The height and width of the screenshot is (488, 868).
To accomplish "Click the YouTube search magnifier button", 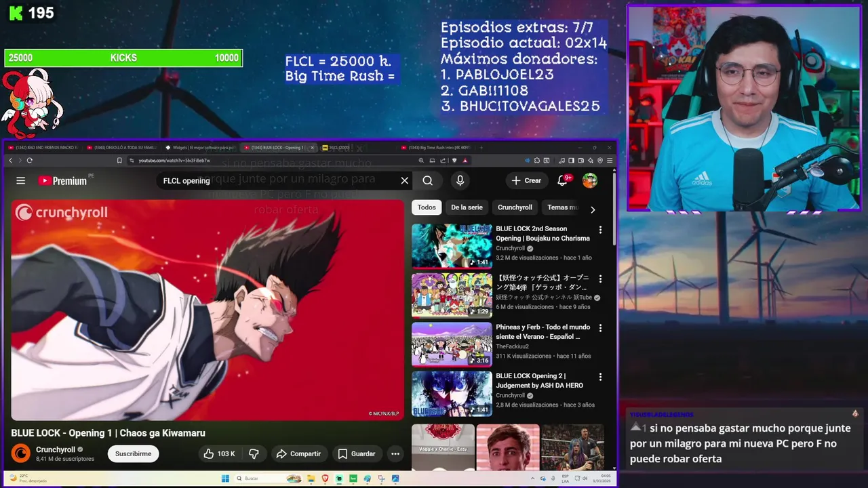I will [x=427, y=180].
